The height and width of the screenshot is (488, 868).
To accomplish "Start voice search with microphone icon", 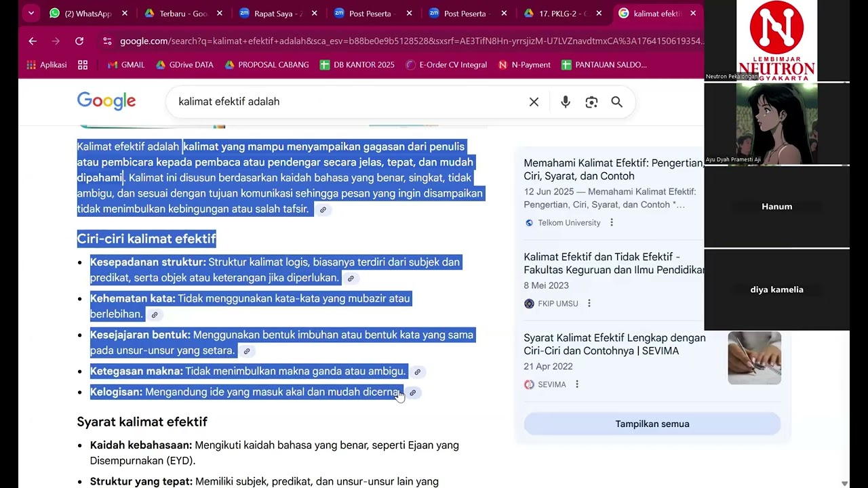I will point(566,102).
